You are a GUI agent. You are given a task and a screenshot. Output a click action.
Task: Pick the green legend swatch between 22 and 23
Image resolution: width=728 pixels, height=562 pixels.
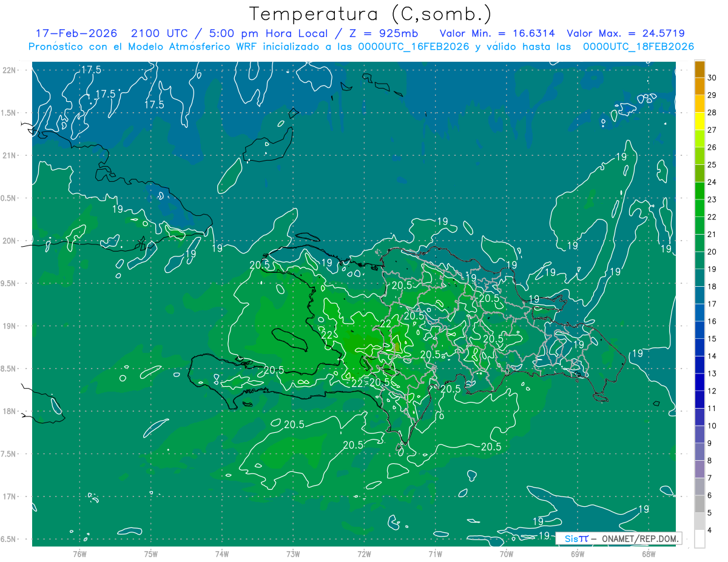click(x=699, y=209)
